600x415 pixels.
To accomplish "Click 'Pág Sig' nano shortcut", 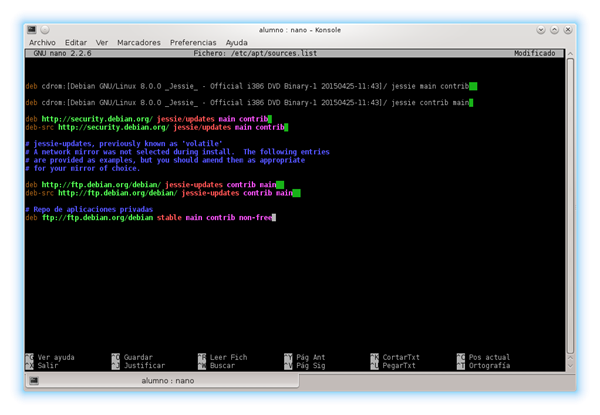I will [305, 366].
